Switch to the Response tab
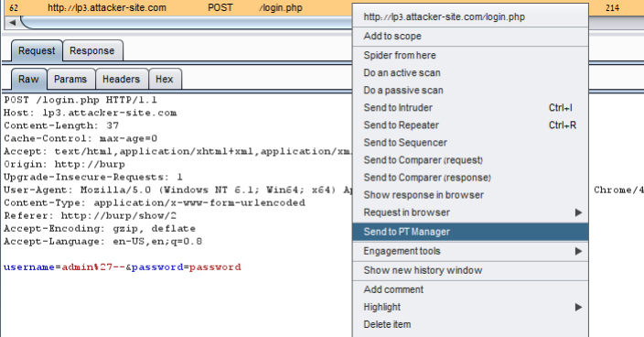 (92, 51)
